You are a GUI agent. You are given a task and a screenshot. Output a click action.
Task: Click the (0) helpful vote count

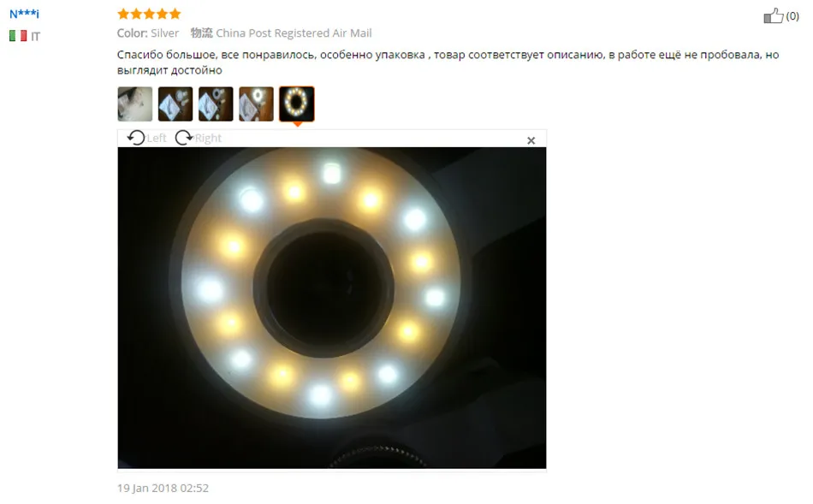point(792,16)
